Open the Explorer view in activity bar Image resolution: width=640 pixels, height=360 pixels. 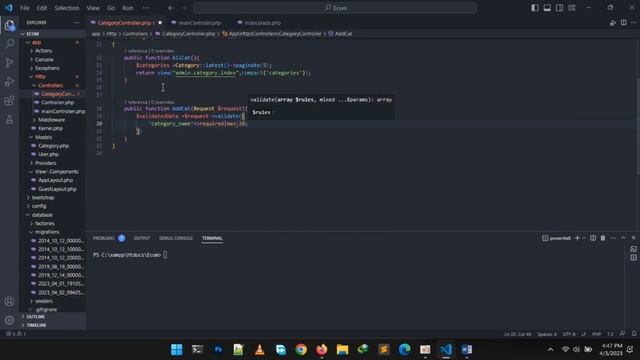(x=9, y=25)
